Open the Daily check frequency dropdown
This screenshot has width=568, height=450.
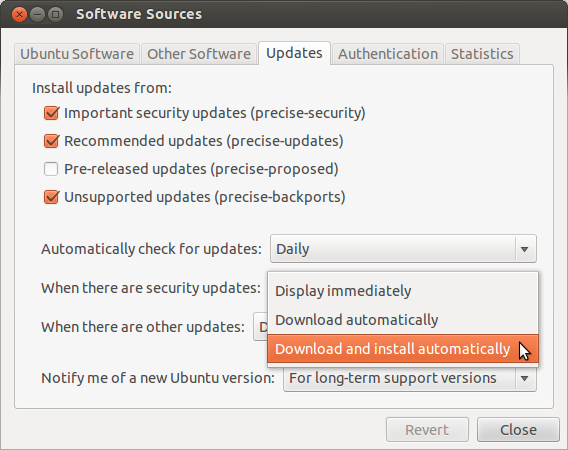pyautogui.click(x=403, y=249)
